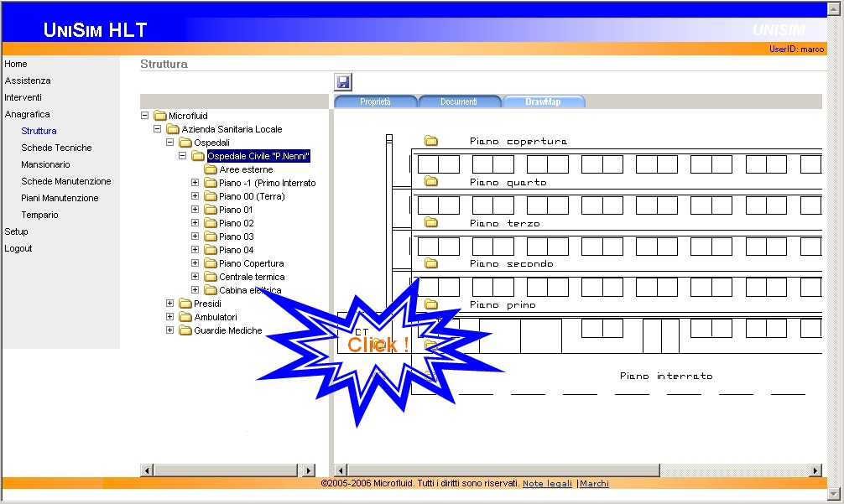Viewport: 844px width, 504px height.
Task: Click the Guardie Mediche folder icon
Action: click(185, 330)
